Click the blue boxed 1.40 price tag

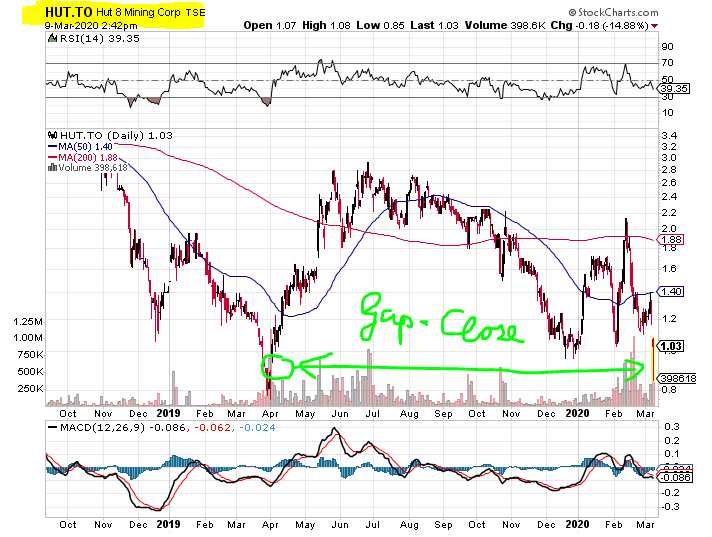point(672,291)
